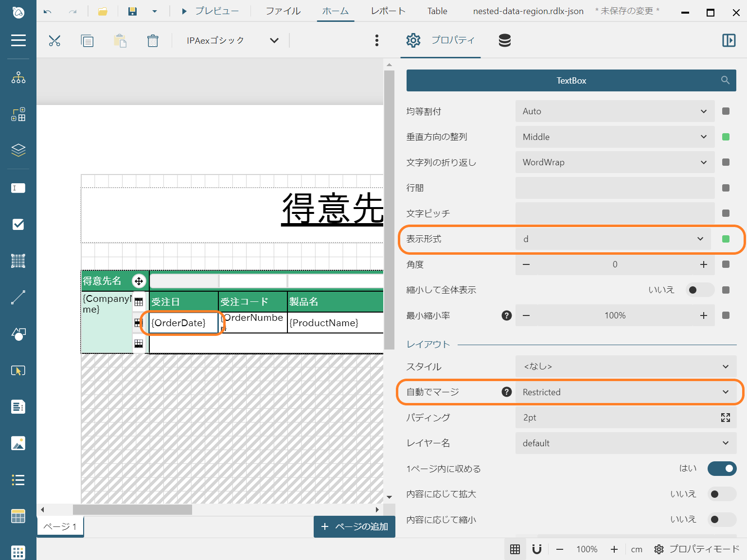
Task: Open the report explorer tree icon
Action: (x=18, y=78)
